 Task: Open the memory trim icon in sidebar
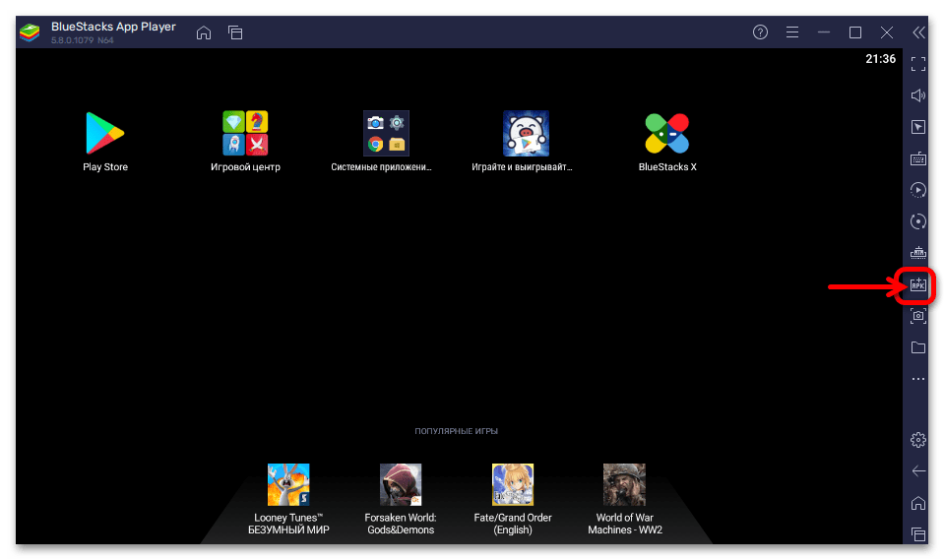coord(918,253)
